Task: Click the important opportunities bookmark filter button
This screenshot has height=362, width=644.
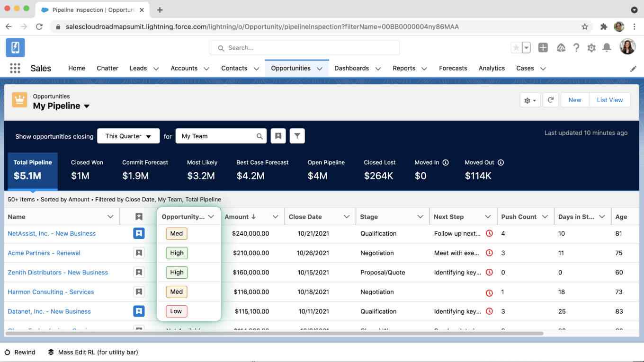Action: 278,136
